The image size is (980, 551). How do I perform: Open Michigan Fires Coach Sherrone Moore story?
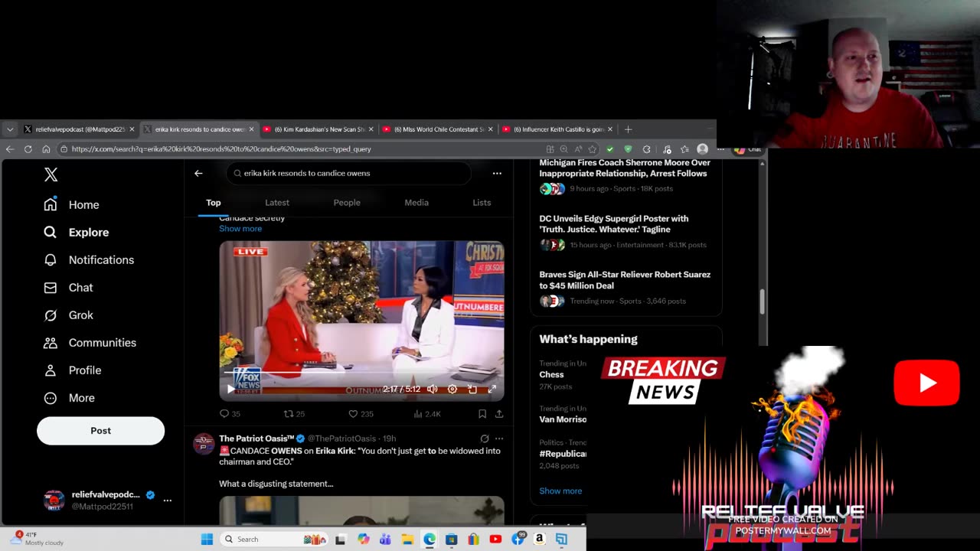coord(625,168)
